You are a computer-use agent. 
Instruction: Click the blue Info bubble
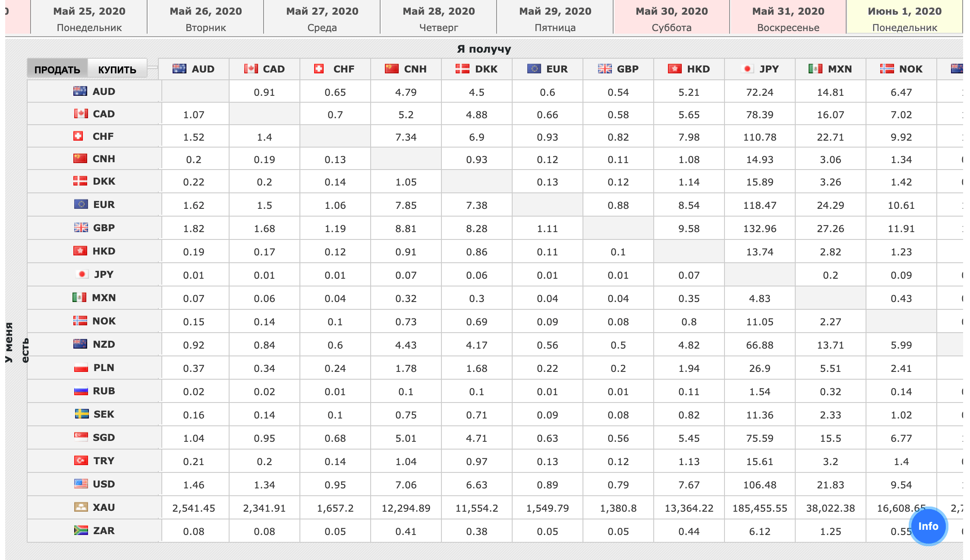928,526
